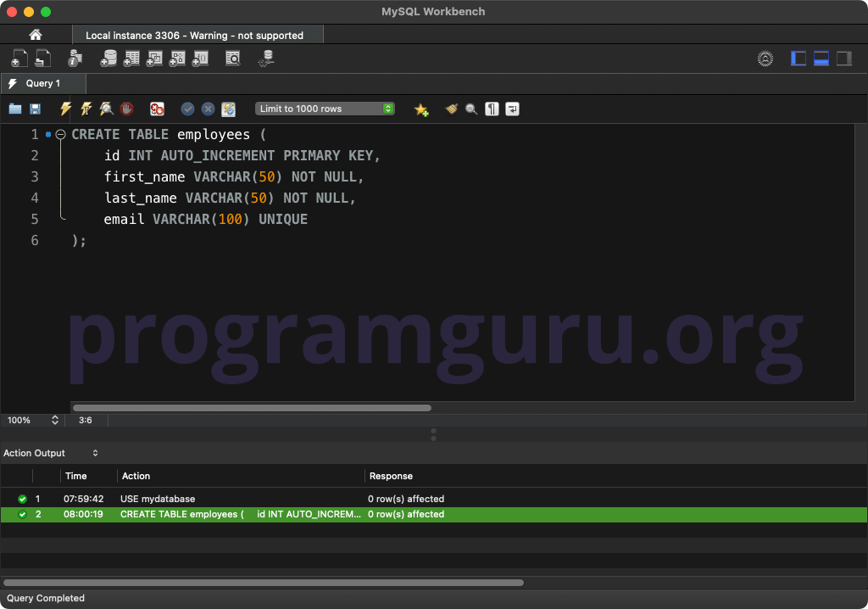Image resolution: width=868 pixels, height=609 pixels.
Task: Rollback the current transaction
Action: (209, 109)
